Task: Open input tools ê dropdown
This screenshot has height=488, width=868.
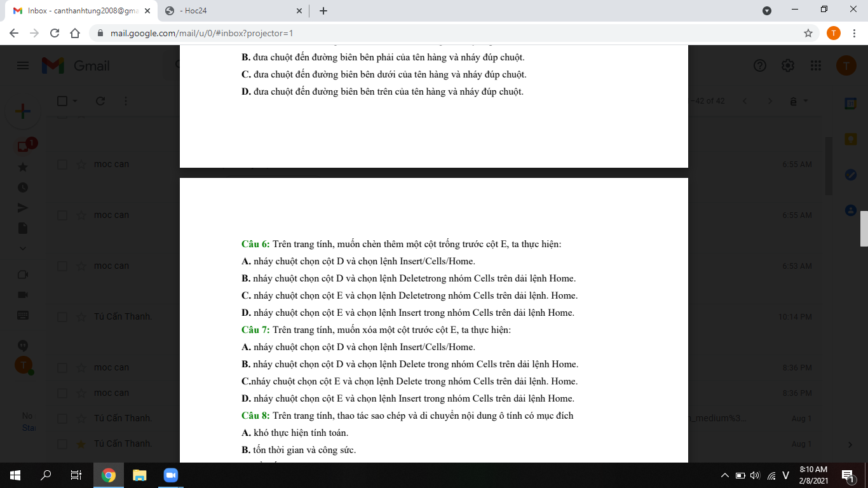Action: (x=799, y=101)
